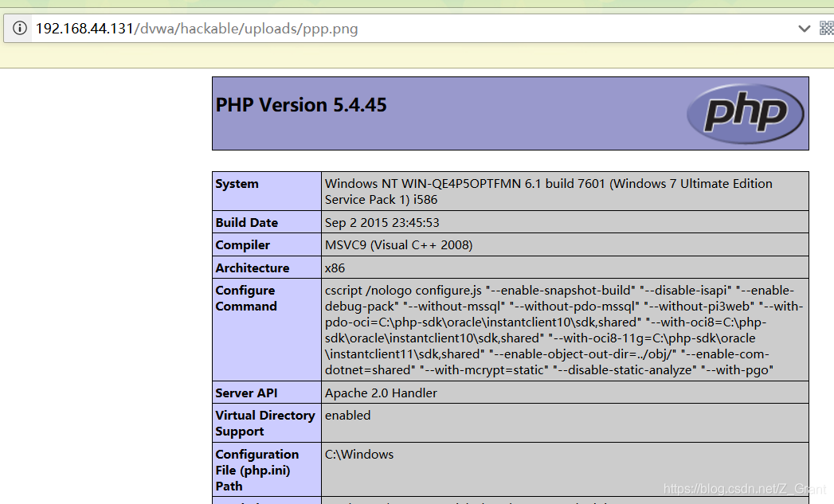Image resolution: width=834 pixels, height=504 pixels.
Task: Click the PHP logo image
Action: point(745,113)
